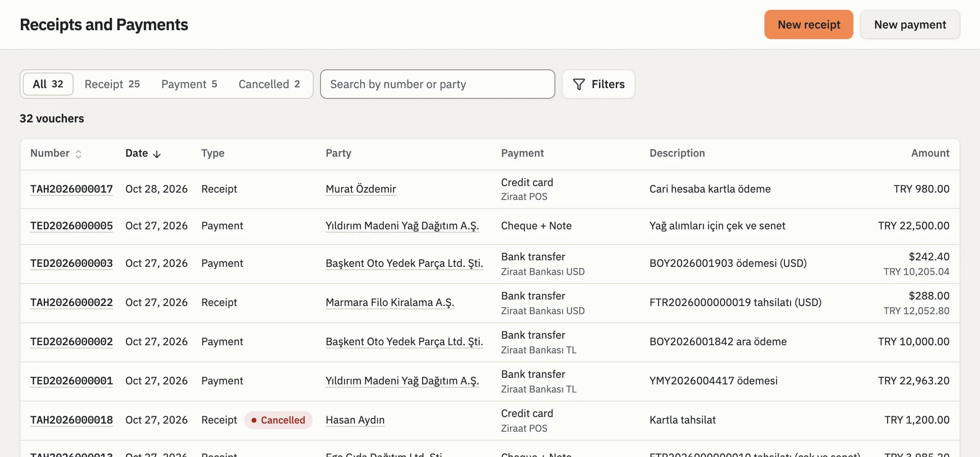Screen dimensions: 980x457
Task: Click amount $288.00
Action: (929, 296)
